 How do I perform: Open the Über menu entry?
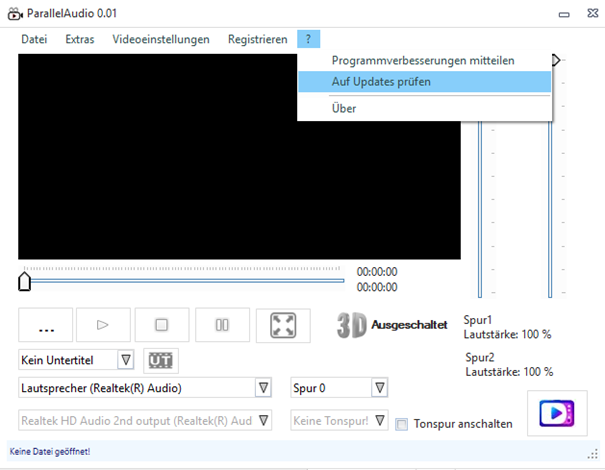click(424, 108)
